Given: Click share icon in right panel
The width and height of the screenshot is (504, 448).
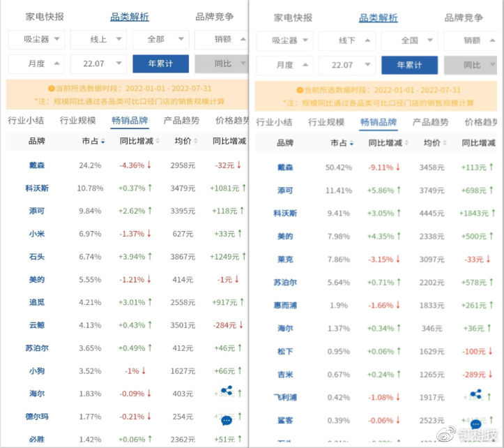Looking at the screenshot, I should point(475,394).
